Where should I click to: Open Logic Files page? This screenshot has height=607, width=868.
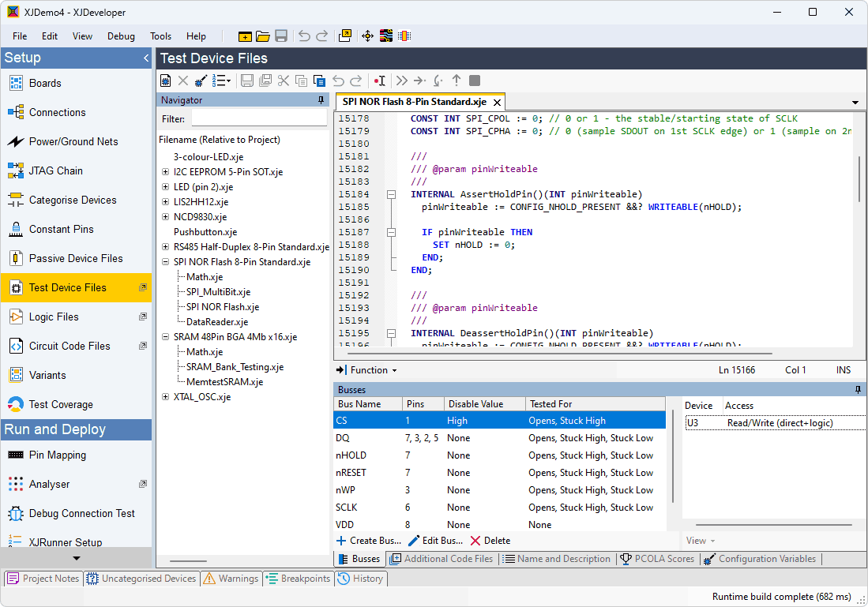77,317
